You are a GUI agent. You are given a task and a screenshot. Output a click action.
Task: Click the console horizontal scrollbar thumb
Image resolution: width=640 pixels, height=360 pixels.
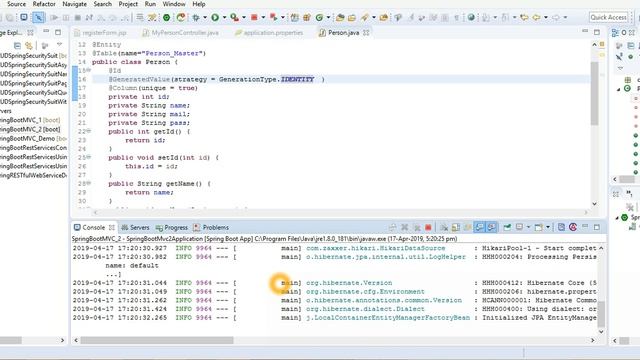point(157,340)
